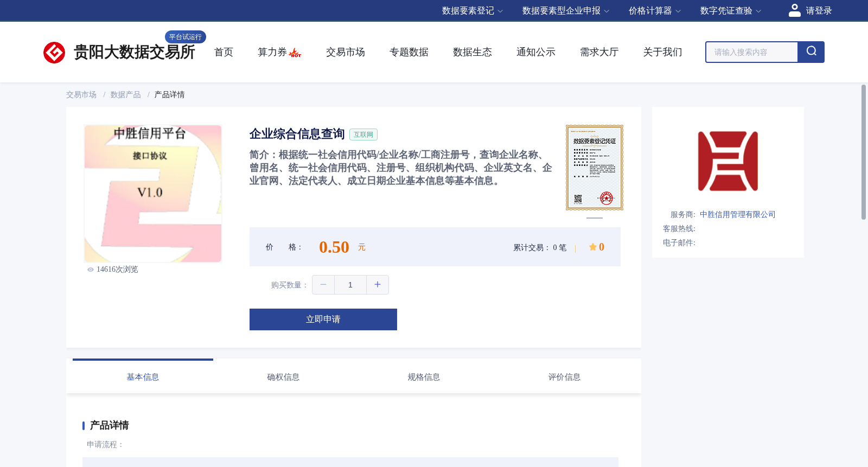This screenshot has height=467, width=868.
Task: Open the 数据生态 menu item
Action: pyautogui.click(x=472, y=52)
